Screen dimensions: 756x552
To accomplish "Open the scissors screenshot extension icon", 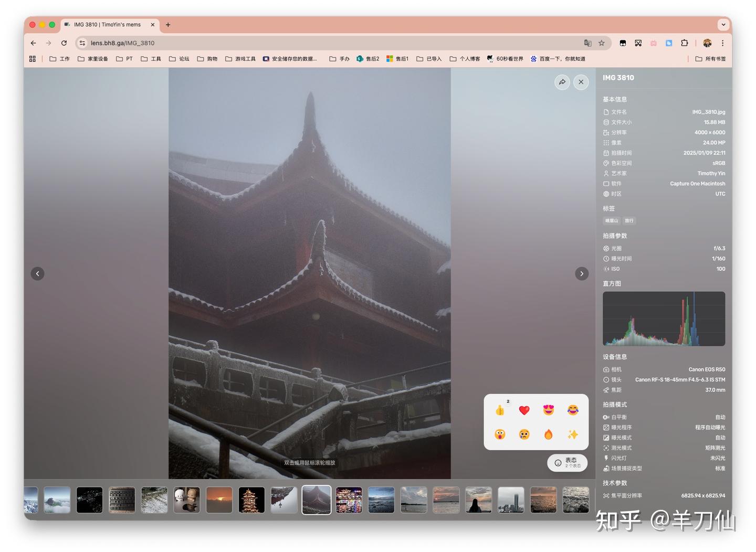I will click(x=638, y=43).
